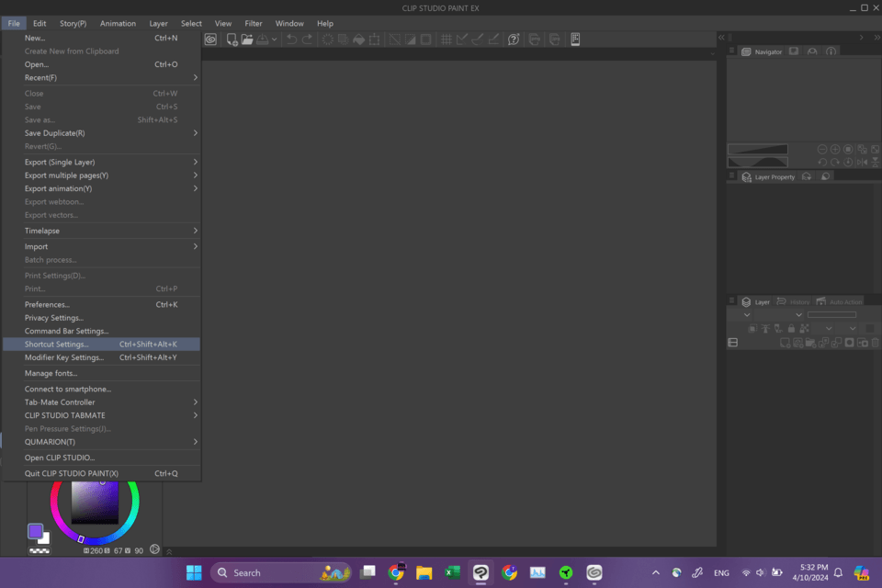
Task: Open File Explorer from the taskbar
Action: (424, 572)
